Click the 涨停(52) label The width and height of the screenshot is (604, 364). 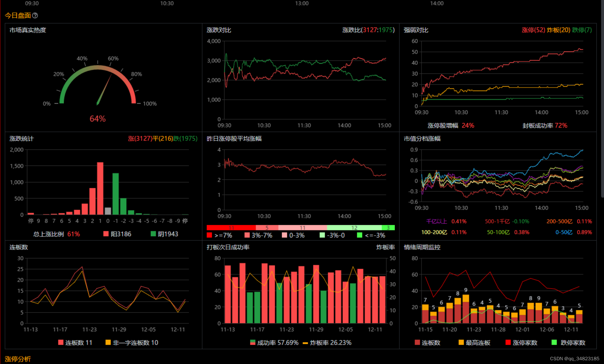click(x=533, y=30)
